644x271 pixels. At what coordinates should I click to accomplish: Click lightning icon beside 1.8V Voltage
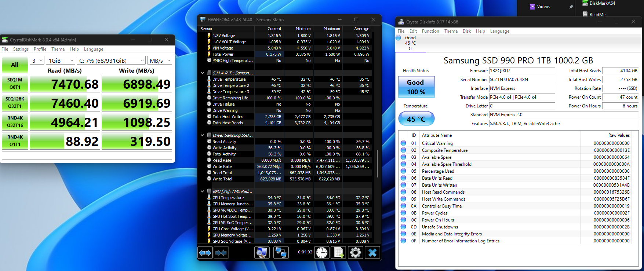(x=209, y=36)
